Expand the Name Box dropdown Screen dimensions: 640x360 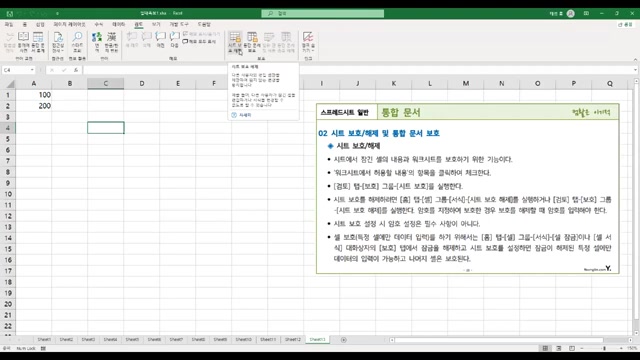32,70
